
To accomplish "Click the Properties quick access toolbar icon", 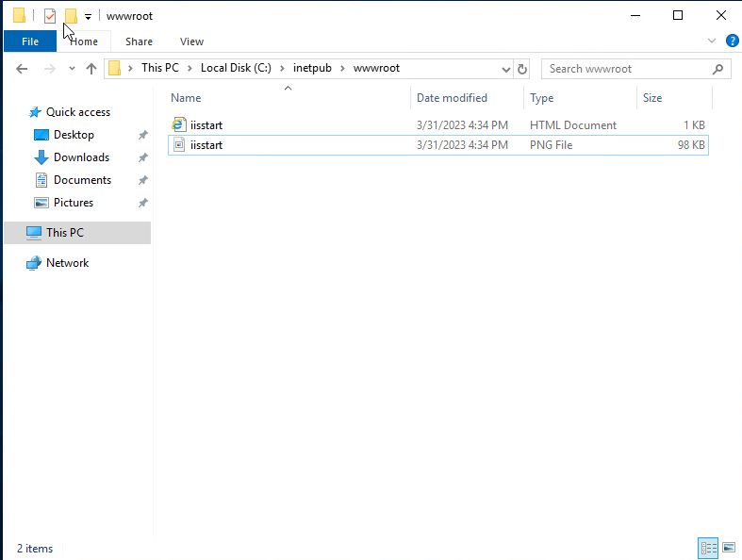I will point(50,16).
